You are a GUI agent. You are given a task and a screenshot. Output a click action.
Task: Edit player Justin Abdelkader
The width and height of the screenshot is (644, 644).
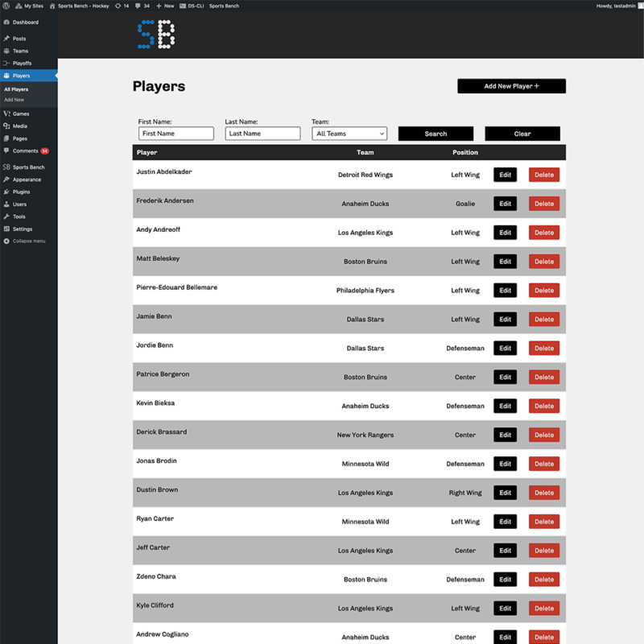click(x=506, y=175)
